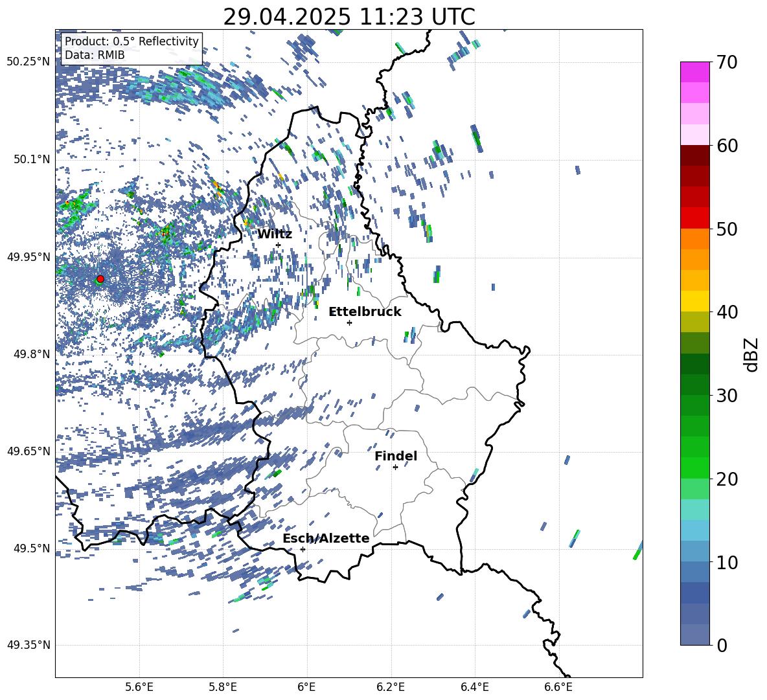The height and width of the screenshot is (700, 767).
Task: Click the 49.65°N latitude label
Action: click(29, 451)
